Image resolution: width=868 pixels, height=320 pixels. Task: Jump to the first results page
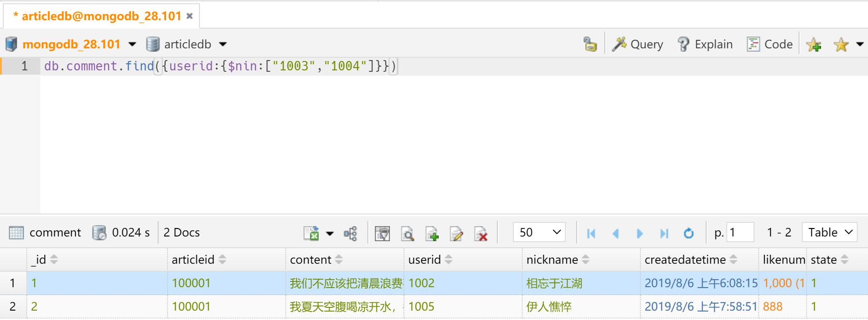591,233
